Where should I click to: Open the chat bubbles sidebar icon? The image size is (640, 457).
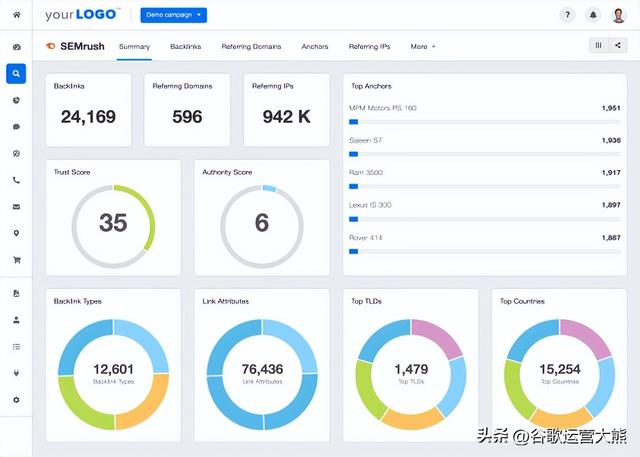[16, 153]
